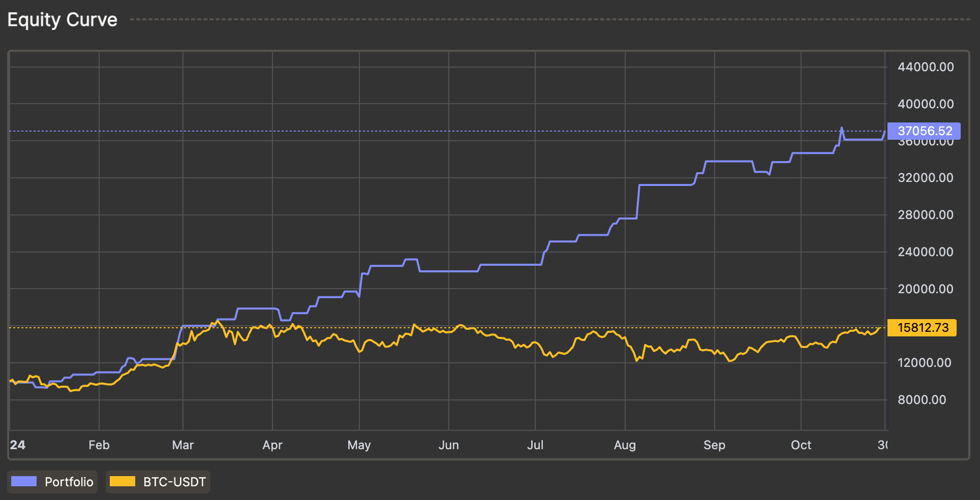Viewport: 980px width, 500px height.
Task: Click the Sep label on time axis
Action: click(715, 445)
